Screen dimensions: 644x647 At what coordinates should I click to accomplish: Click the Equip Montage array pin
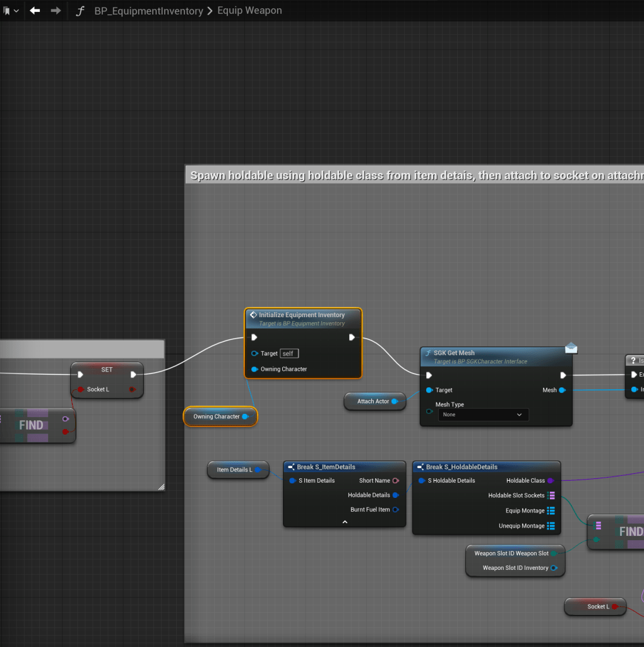(551, 511)
